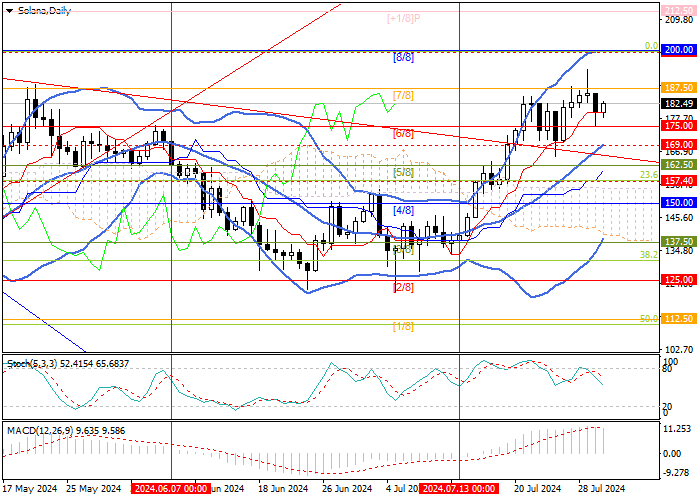Select the [1/8] Murray level label
This screenshot has height=500, width=700.
click(x=403, y=326)
